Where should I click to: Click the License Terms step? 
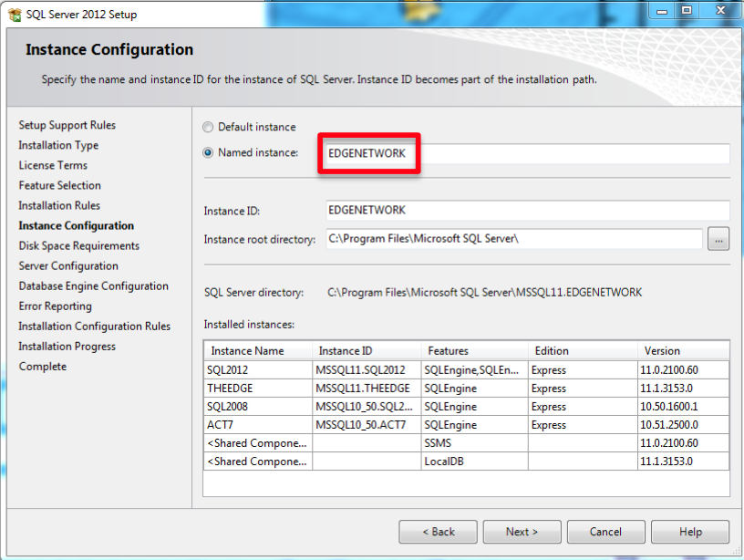(53, 165)
